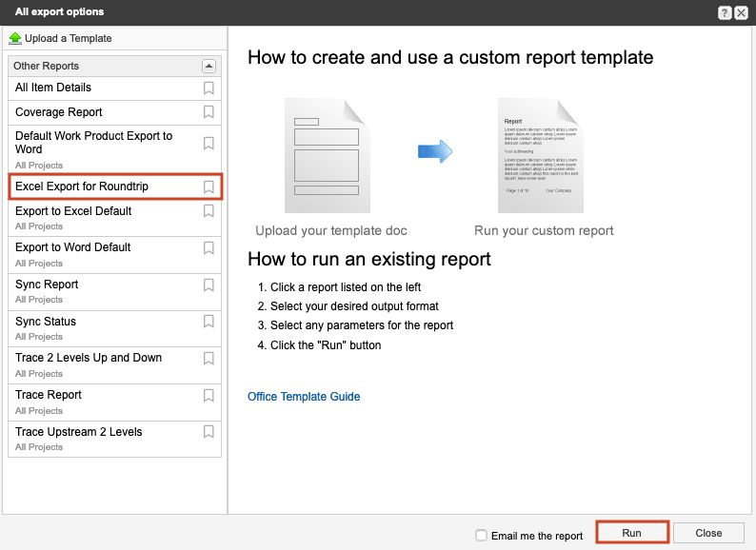
Task: Click the Close button
Action: (708, 533)
